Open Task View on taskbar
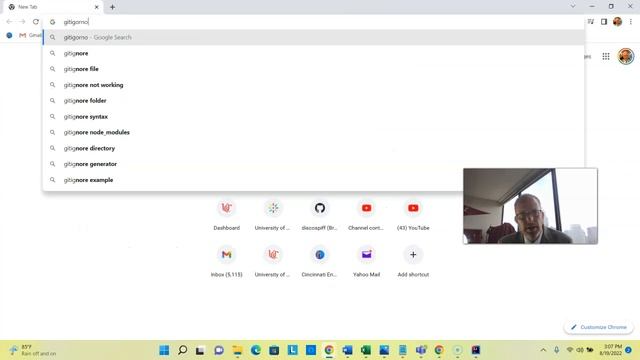The image size is (640, 360). pos(200,350)
